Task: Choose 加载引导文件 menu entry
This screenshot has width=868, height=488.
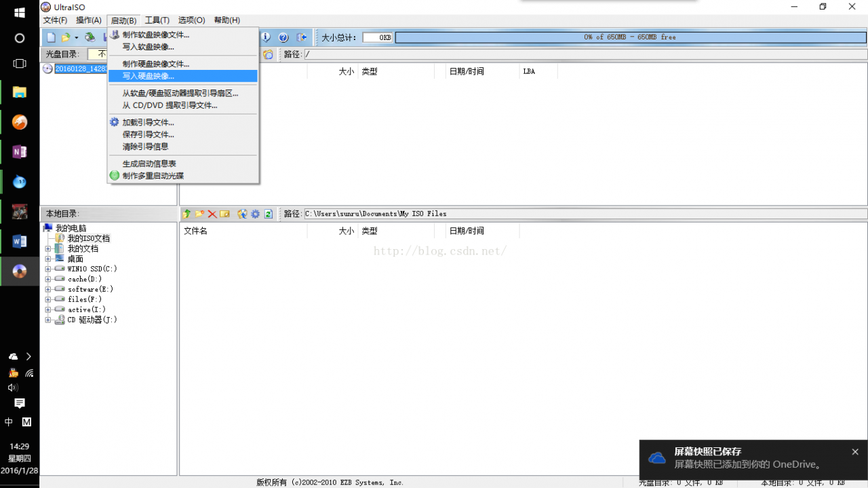Action: tap(149, 122)
